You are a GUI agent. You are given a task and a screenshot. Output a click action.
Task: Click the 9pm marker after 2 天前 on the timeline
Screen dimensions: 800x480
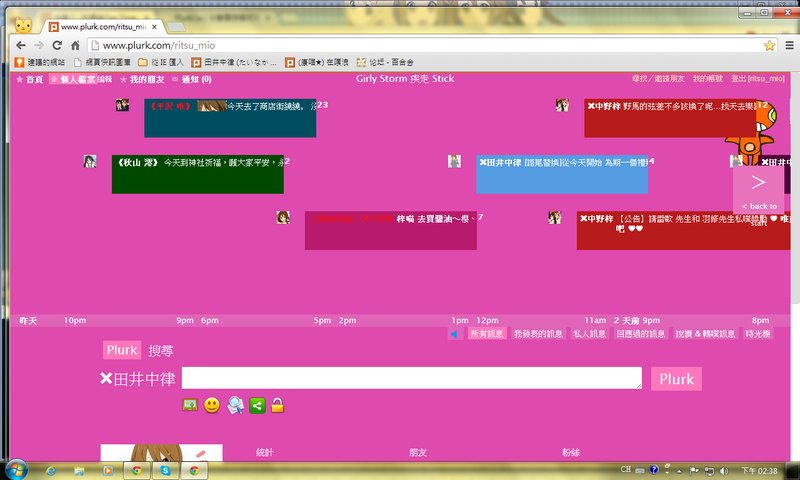[x=651, y=320]
